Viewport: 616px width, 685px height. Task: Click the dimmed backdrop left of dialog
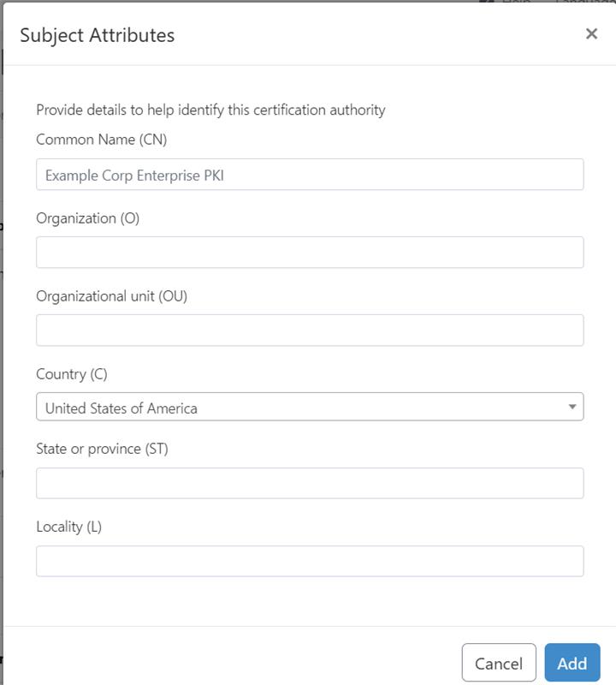pos(2,349)
